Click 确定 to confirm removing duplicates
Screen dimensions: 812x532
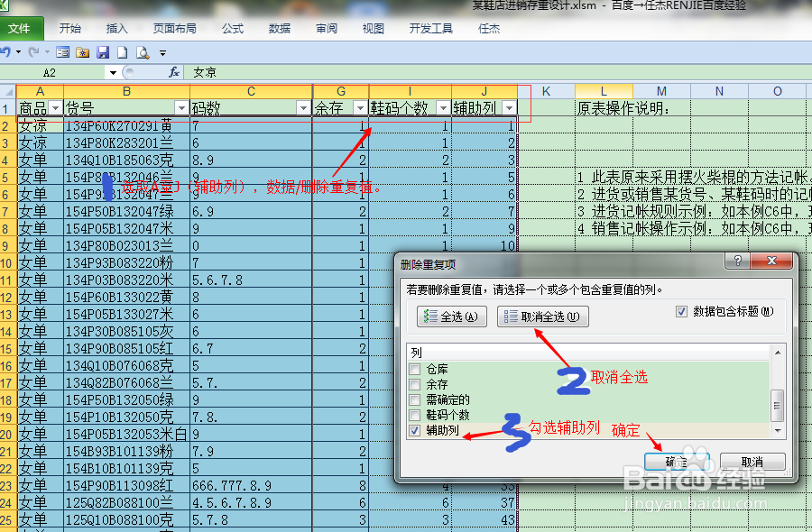click(677, 463)
